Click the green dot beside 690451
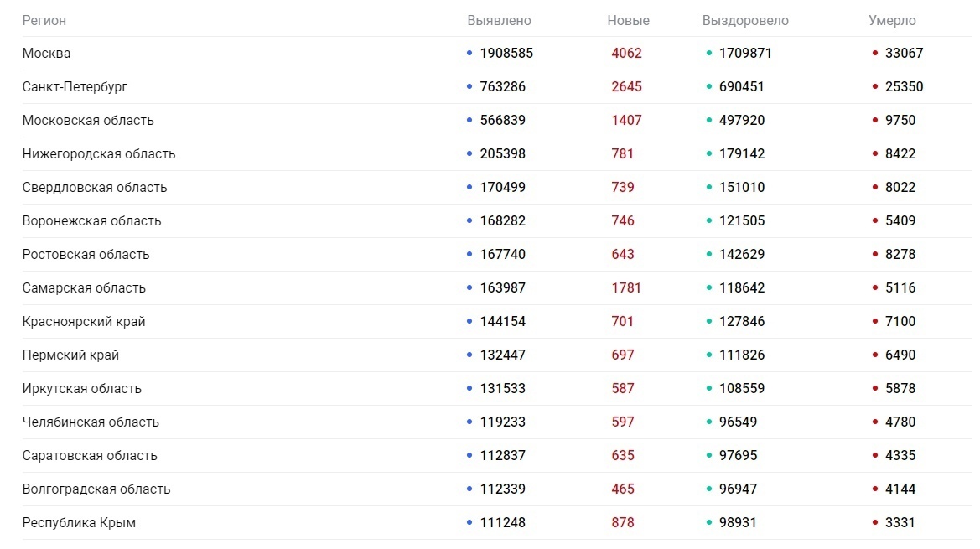 click(708, 86)
